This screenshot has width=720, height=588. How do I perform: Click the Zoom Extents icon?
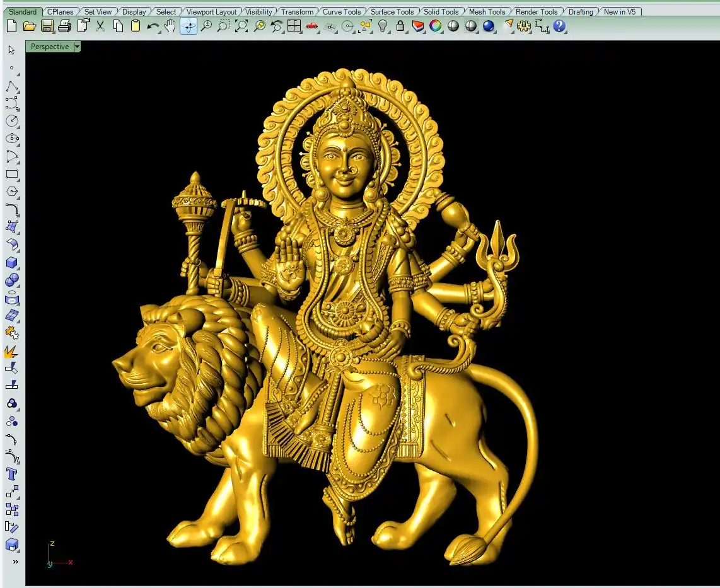pos(241,26)
